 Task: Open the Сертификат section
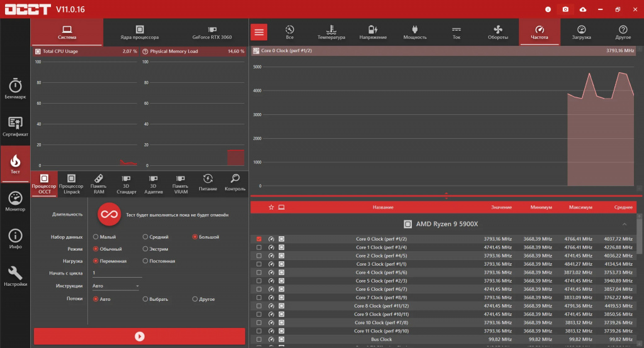pyautogui.click(x=15, y=126)
